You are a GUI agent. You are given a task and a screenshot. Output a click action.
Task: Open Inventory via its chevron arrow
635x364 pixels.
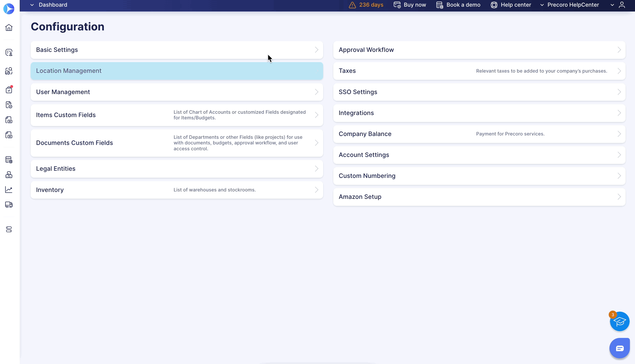click(316, 190)
